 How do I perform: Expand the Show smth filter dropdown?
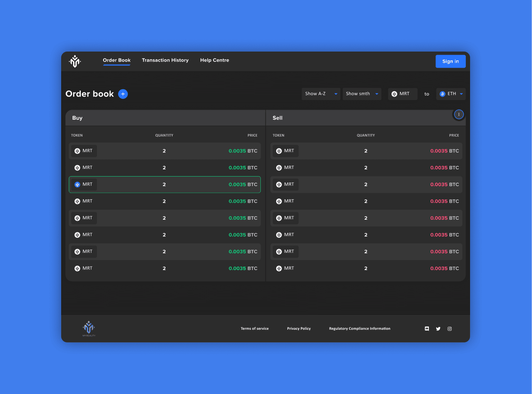tap(362, 94)
